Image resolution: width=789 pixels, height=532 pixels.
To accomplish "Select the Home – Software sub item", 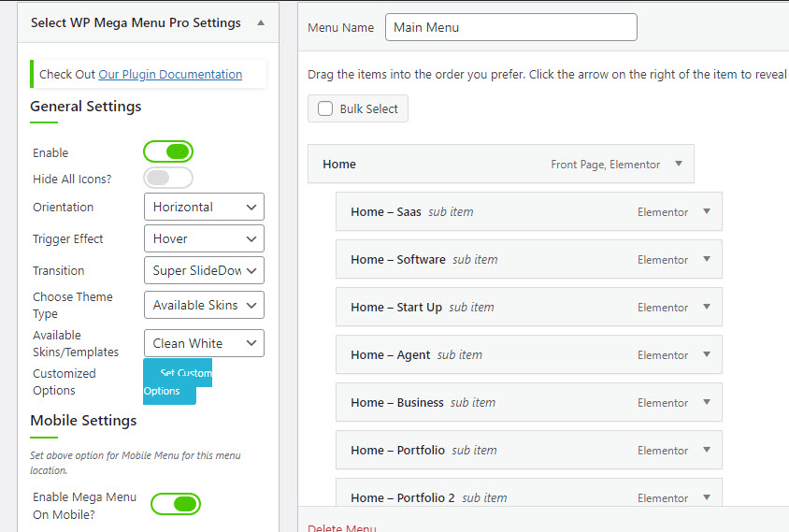I will (x=529, y=259).
